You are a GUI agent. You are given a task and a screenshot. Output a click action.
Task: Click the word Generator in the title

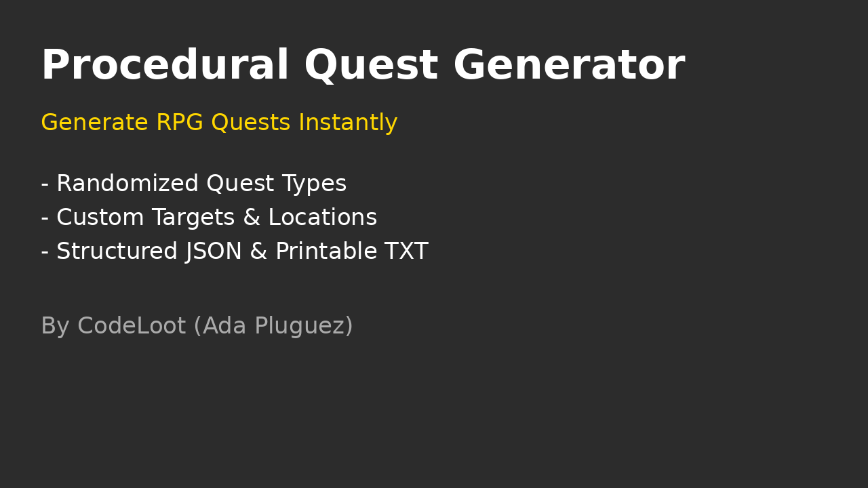(x=569, y=66)
